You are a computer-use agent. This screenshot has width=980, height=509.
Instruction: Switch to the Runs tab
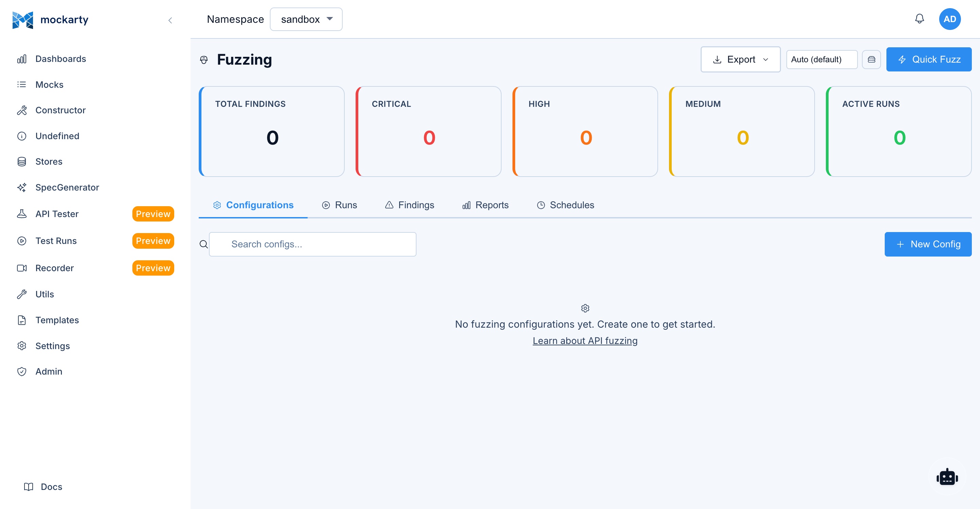click(x=339, y=206)
